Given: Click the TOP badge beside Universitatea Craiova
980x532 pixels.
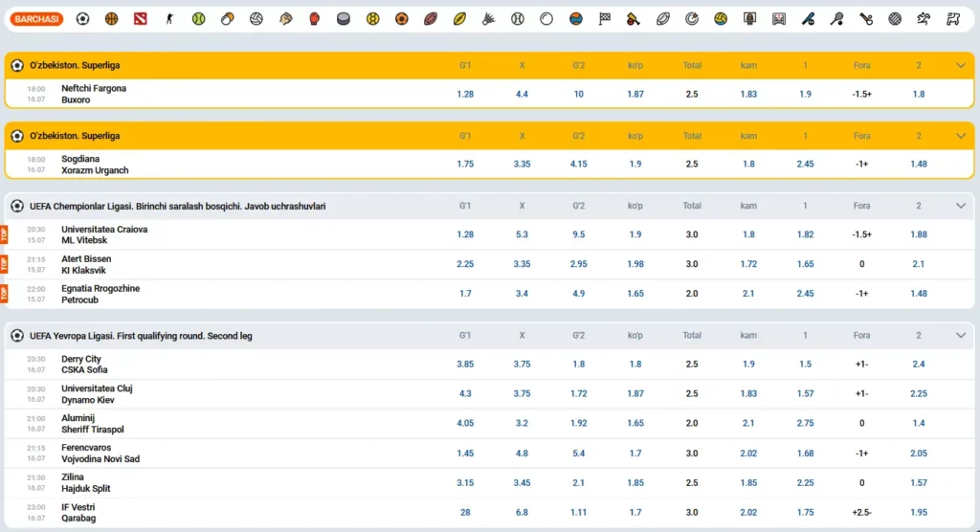Looking at the screenshot, I should [4, 235].
